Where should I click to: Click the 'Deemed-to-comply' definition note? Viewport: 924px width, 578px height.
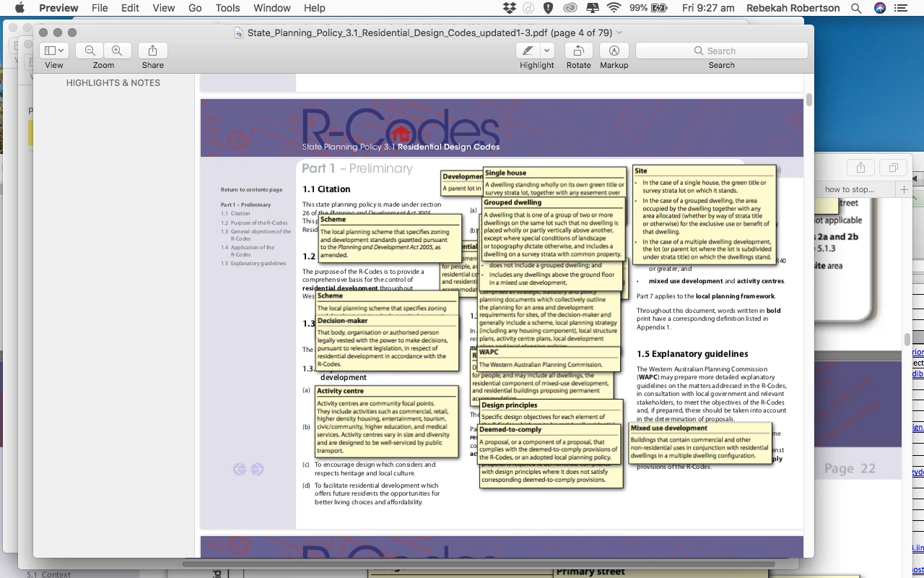point(549,444)
